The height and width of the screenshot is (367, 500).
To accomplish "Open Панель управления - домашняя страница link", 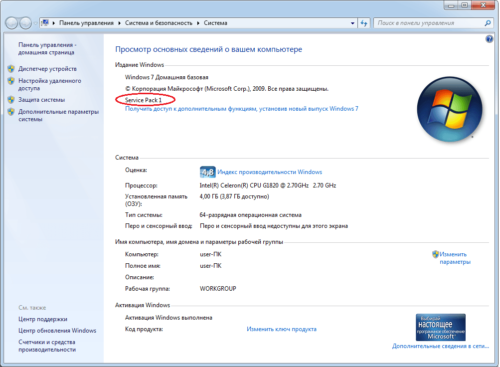I will [x=47, y=49].
